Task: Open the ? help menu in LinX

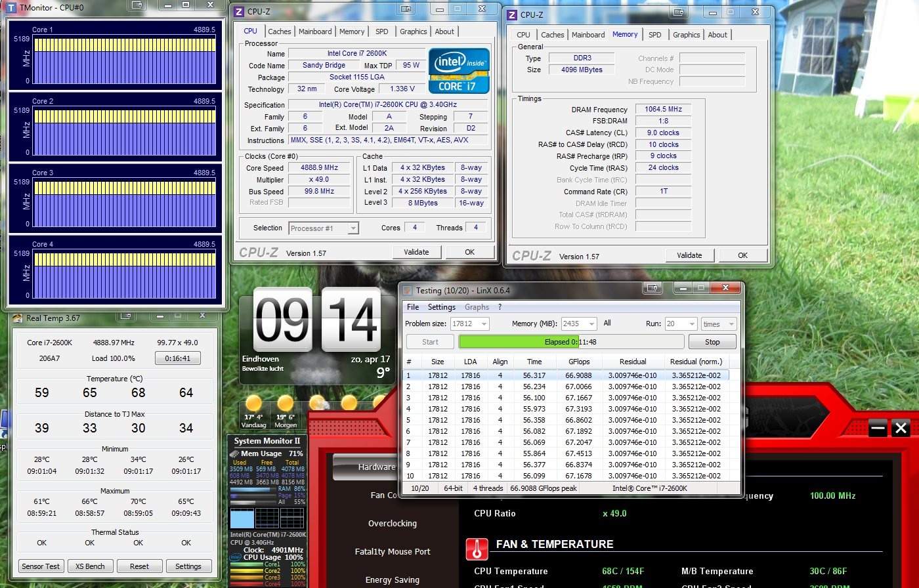Action: [x=500, y=307]
